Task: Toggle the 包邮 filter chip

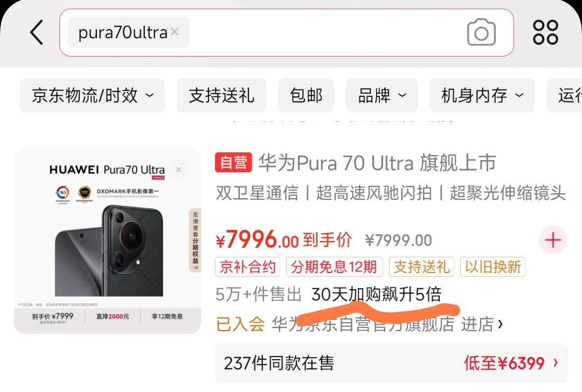Action: point(306,96)
